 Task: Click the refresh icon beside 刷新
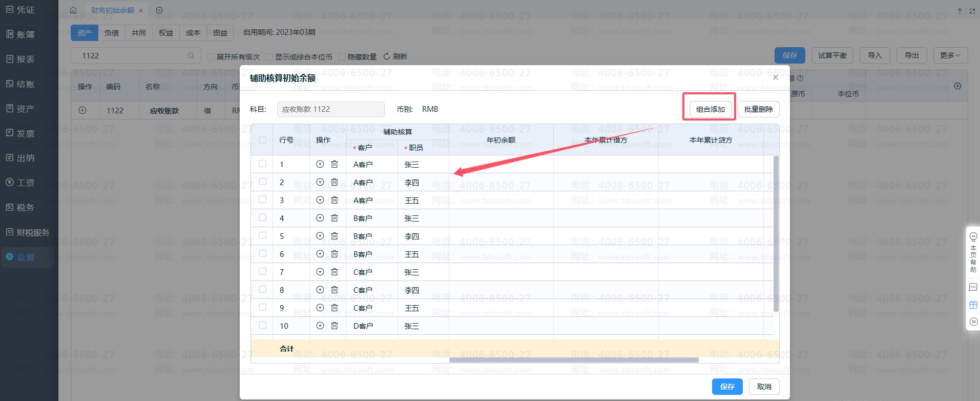(x=387, y=56)
